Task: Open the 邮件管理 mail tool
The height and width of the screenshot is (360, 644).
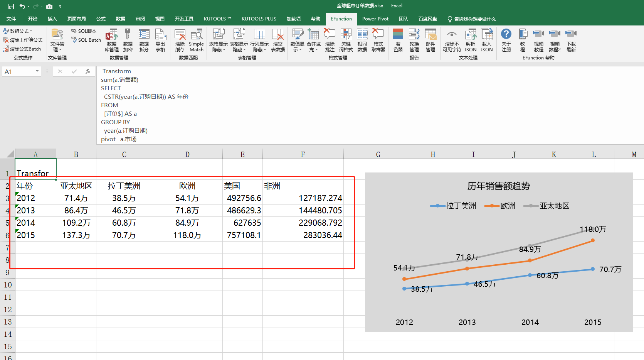Action: (430, 40)
